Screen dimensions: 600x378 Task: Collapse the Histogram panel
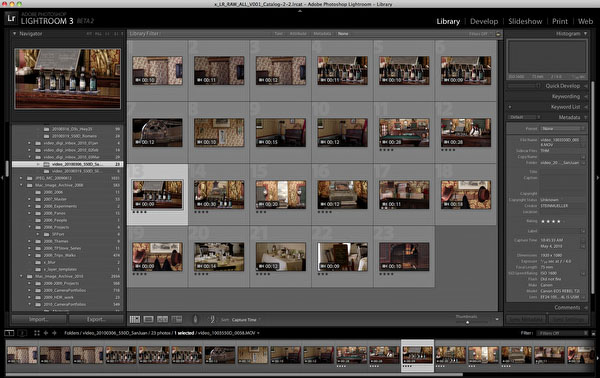585,34
